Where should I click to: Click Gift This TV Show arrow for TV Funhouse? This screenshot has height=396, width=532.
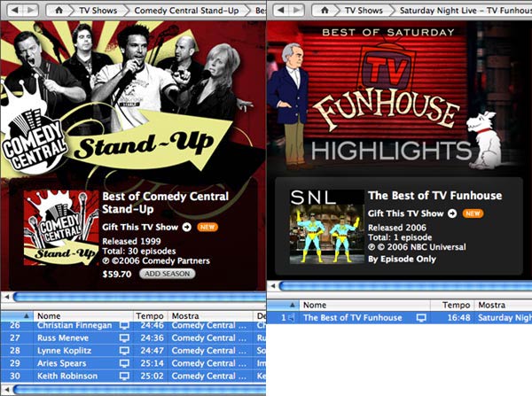pos(452,214)
